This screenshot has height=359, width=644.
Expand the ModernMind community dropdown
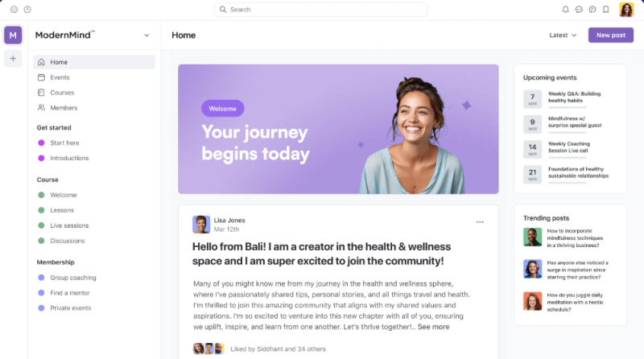pos(147,35)
